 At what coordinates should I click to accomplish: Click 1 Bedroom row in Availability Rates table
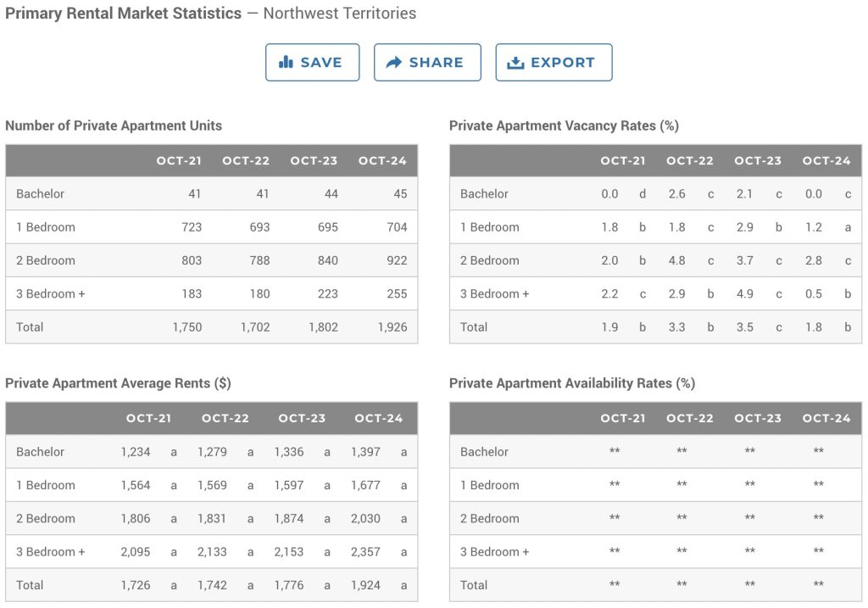(x=490, y=485)
